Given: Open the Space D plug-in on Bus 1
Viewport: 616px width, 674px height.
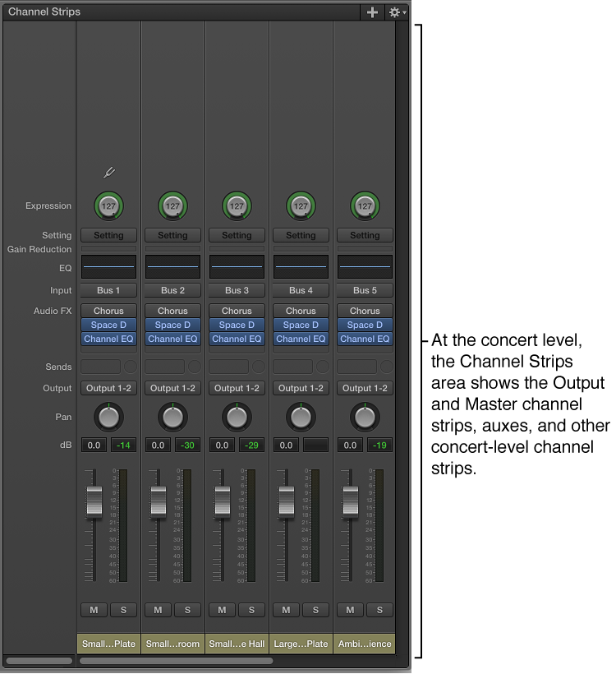Looking at the screenshot, I should click(108, 325).
